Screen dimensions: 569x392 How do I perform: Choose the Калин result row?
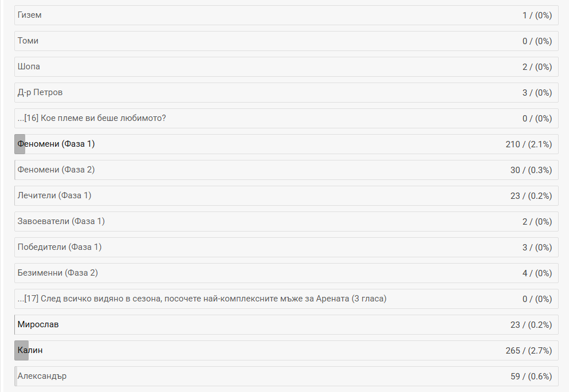pyautogui.click(x=286, y=351)
